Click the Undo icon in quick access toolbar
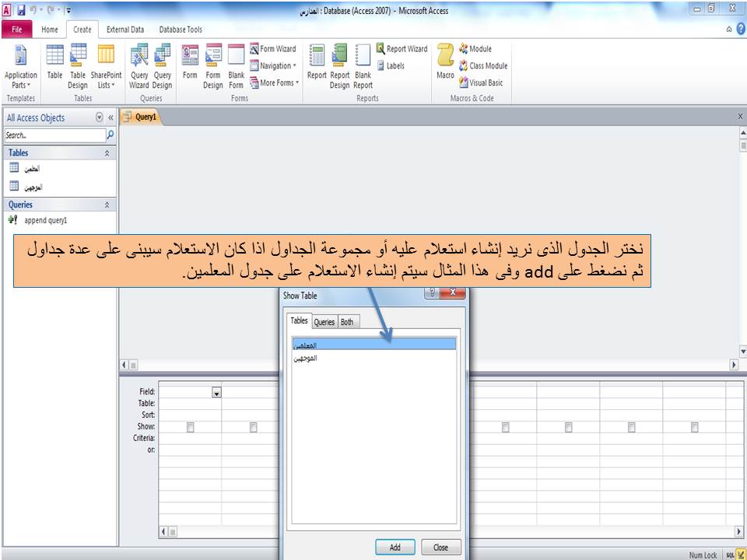This screenshot has height=560, width=747. click(x=33, y=9)
